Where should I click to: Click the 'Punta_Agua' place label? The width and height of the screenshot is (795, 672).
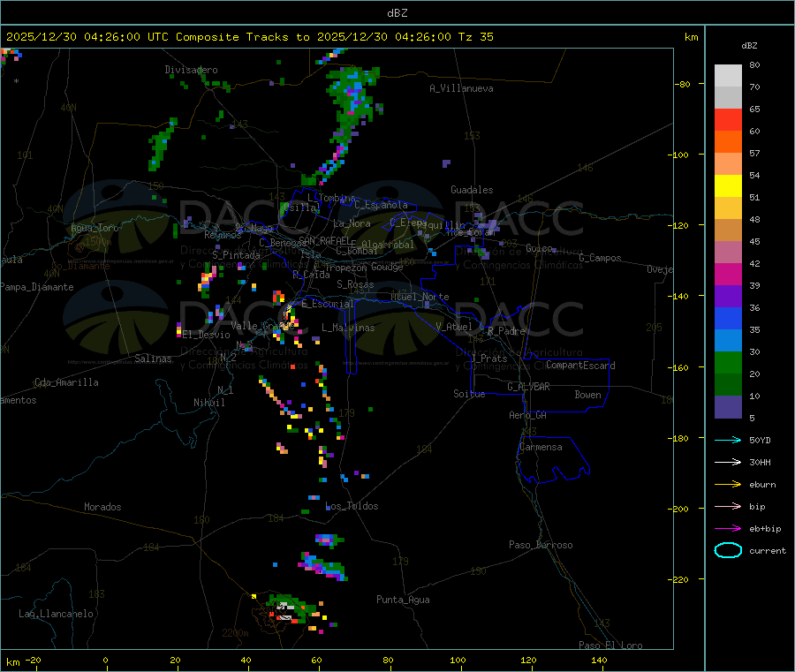[x=403, y=600]
